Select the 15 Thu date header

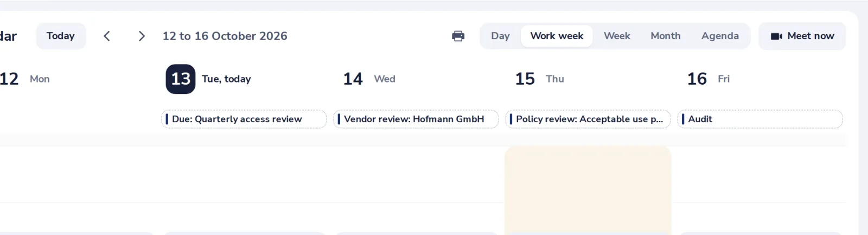pyautogui.click(x=540, y=79)
